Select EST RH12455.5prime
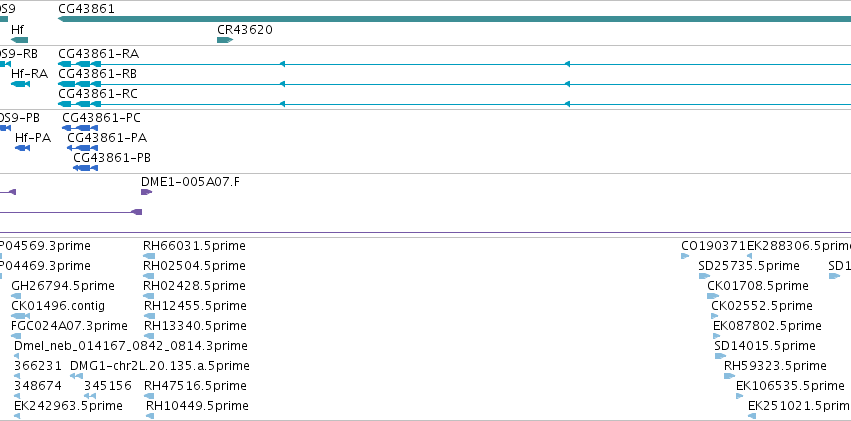This screenshot has height=421, width=851. point(195,306)
